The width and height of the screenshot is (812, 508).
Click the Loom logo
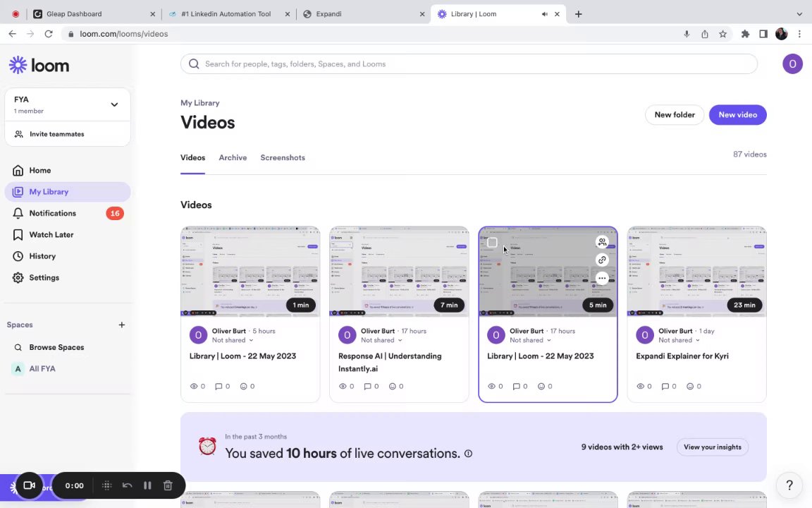click(x=39, y=66)
